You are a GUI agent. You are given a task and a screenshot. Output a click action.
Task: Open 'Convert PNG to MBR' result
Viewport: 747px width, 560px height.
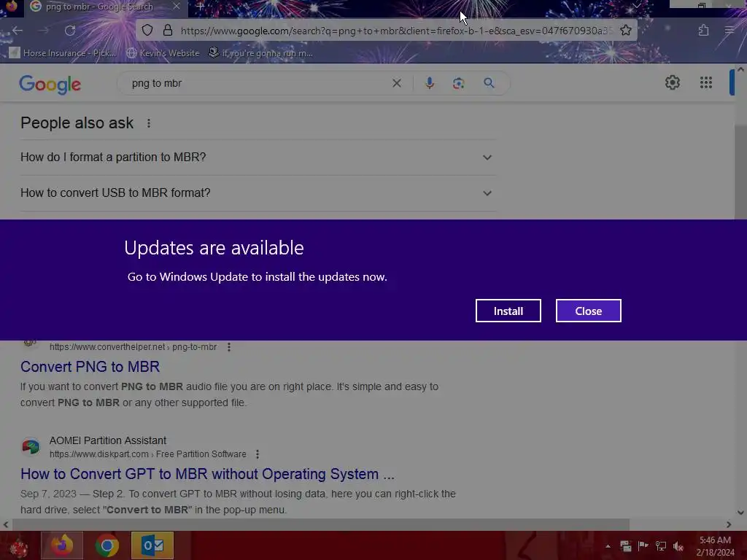coord(90,367)
